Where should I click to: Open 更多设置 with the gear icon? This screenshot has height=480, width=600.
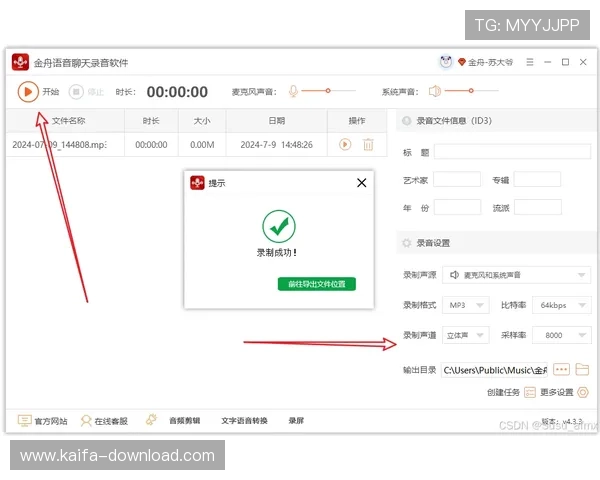coord(583,392)
